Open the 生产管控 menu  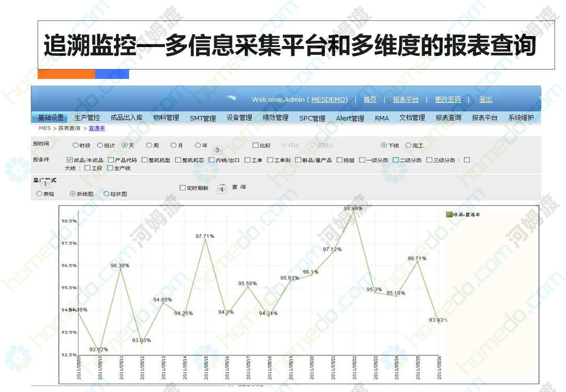tap(87, 118)
